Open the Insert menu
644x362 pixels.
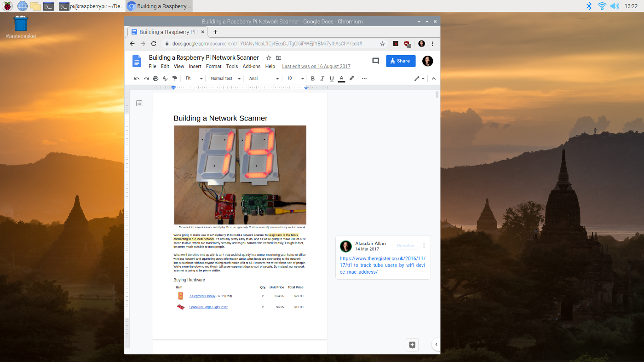[195, 67]
